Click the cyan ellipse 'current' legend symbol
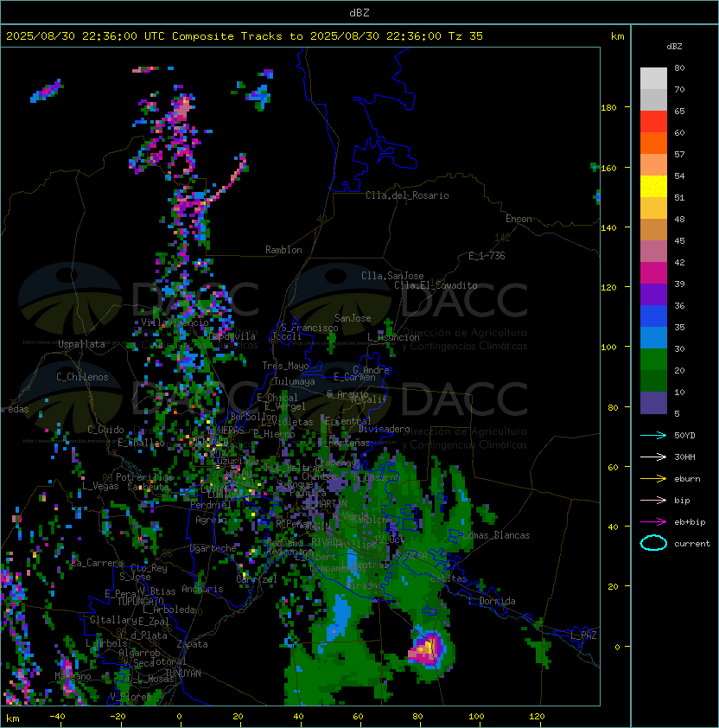This screenshot has height=728, width=719. [x=653, y=543]
